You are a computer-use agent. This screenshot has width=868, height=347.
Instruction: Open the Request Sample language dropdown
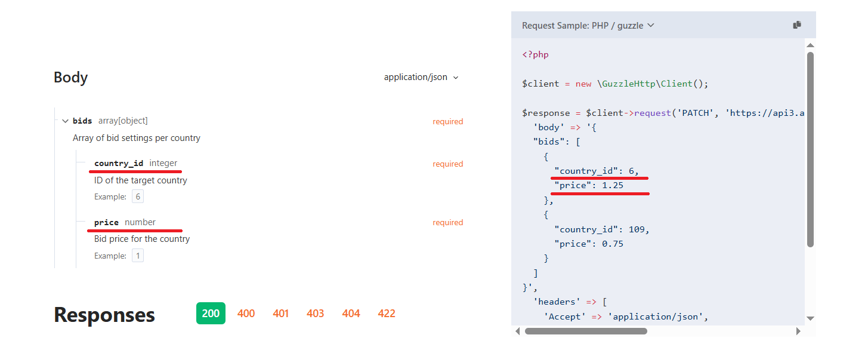click(588, 26)
